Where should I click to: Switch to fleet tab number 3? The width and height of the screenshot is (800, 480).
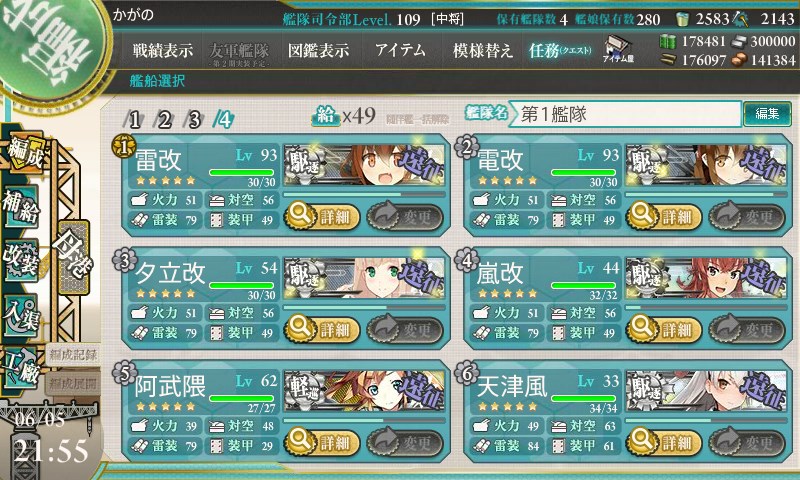click(193, 120)
